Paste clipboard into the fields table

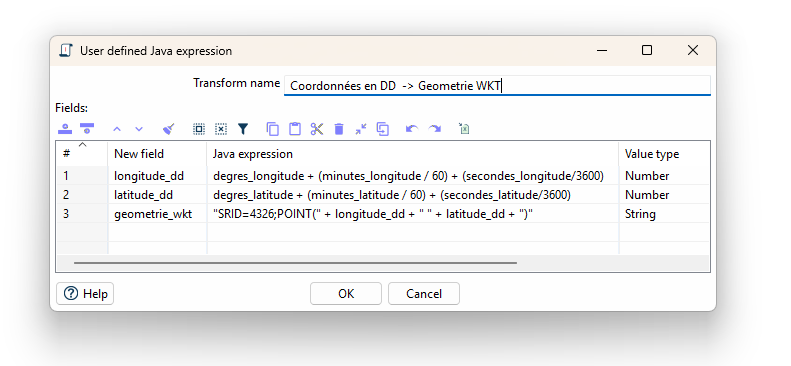click(x=295, y=129)
